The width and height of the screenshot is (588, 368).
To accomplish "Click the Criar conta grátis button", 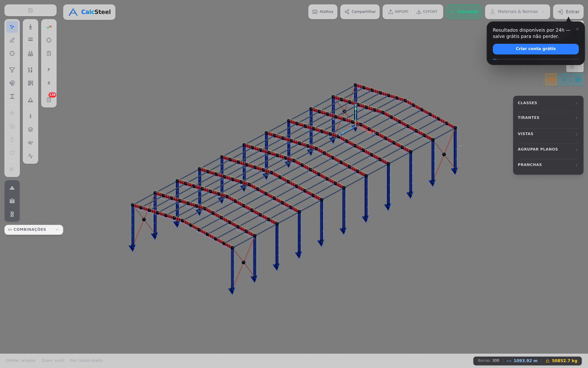I will 535,49.
